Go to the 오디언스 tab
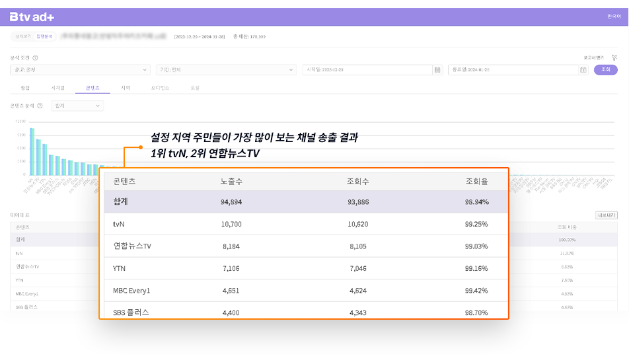Viewport: 629px width, 364px height. (160, 88)
